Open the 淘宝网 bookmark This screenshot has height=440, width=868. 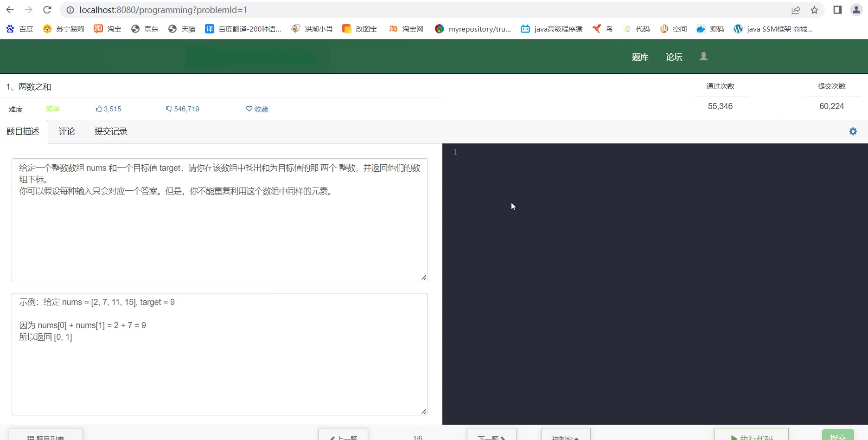point(406,29)
